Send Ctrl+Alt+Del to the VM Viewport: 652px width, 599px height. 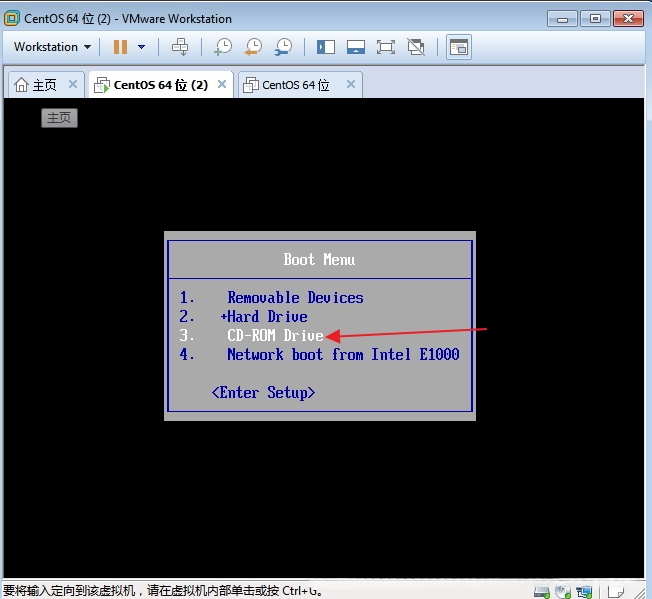pos(180,47)
